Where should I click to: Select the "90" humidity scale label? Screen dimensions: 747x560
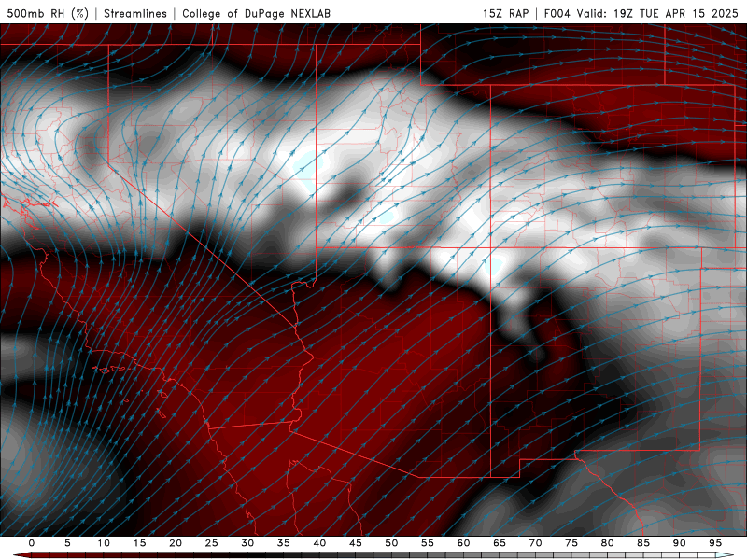[679, 543]
